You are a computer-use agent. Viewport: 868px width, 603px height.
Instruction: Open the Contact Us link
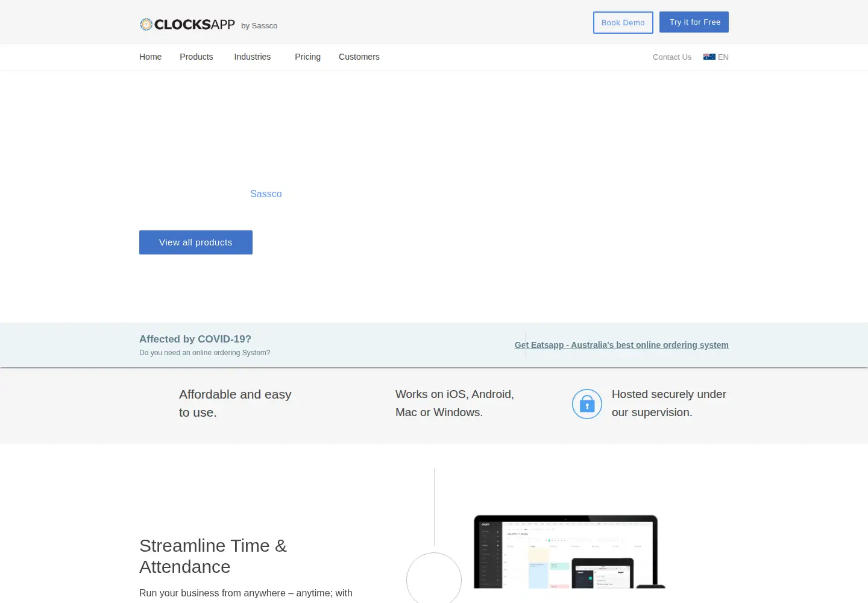(672, 57)
